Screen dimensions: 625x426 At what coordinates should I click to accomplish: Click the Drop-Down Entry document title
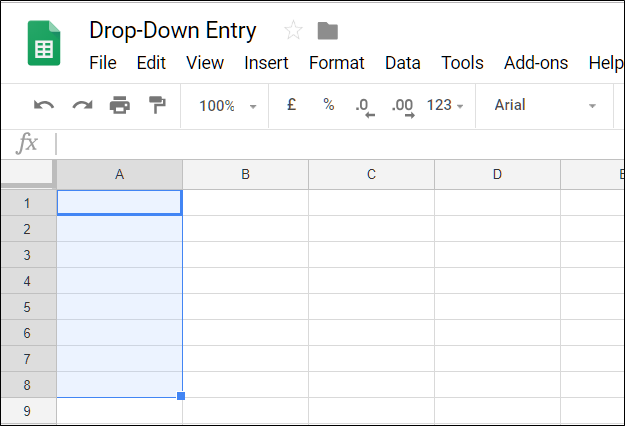point(172,30)
